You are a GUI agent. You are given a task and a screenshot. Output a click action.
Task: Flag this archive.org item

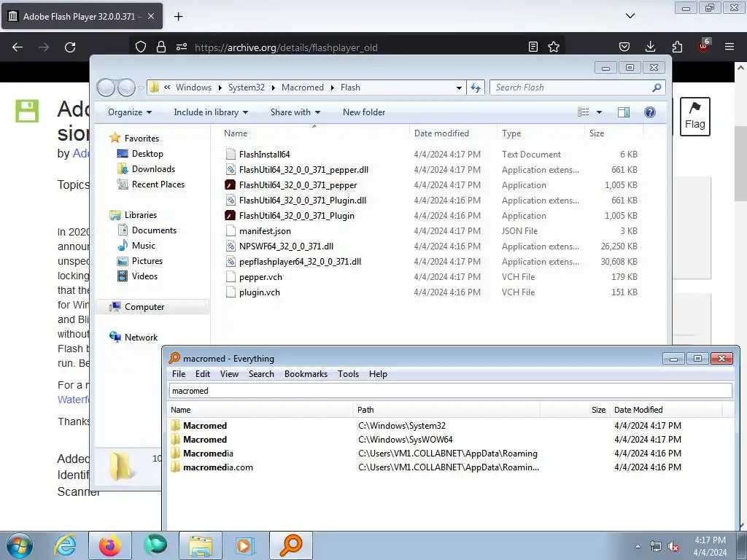pyautogui.click(x=694, y=117)
